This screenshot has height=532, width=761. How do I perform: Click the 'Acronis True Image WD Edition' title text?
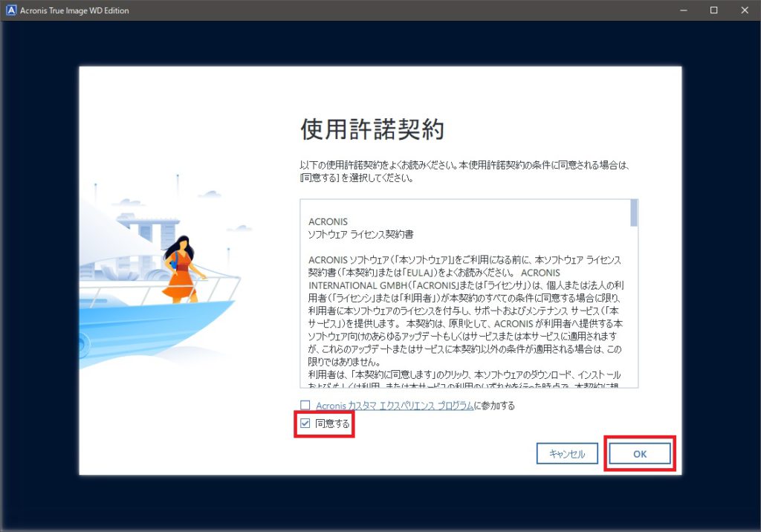[x=74, y=10]
